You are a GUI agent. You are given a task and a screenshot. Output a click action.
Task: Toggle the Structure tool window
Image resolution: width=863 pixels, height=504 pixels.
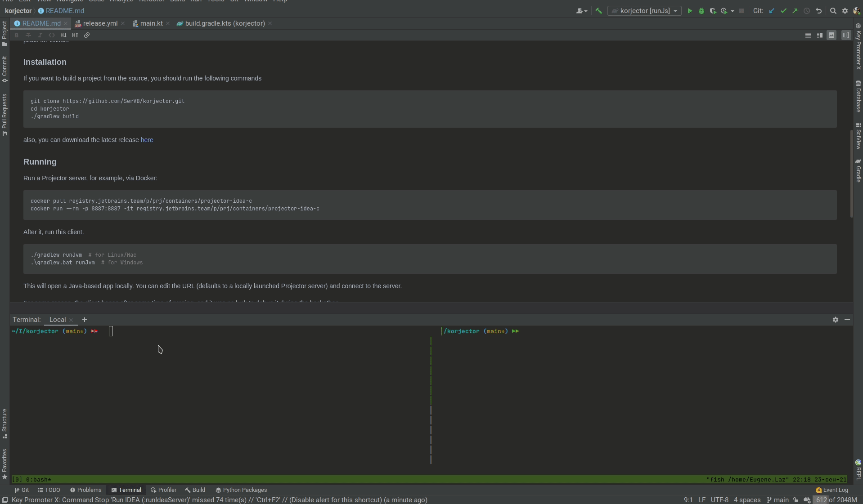[4, 424]
